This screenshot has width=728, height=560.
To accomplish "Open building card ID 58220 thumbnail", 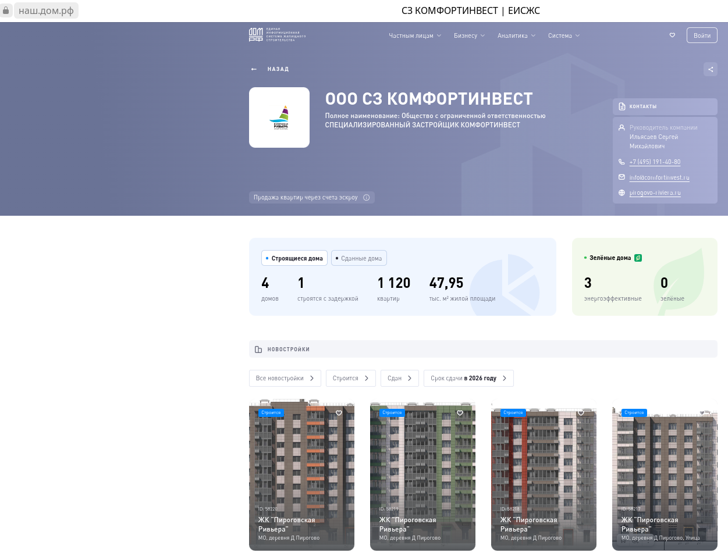I will [x=301, y=475].
